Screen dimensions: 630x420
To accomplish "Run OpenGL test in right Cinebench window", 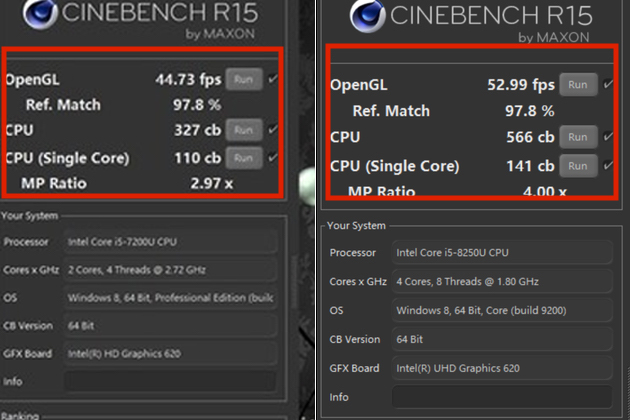I will click(x=578, y=84).
